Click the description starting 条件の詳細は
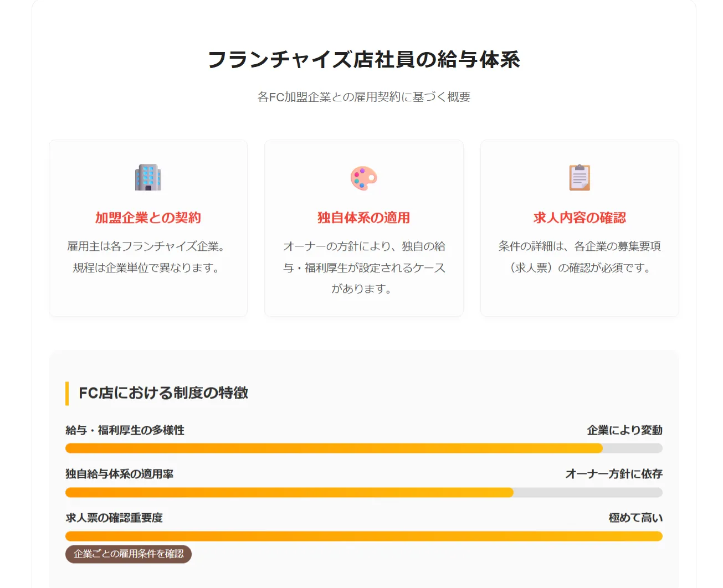The width and height of the screenshot is (723, 588). click(580, 257)
